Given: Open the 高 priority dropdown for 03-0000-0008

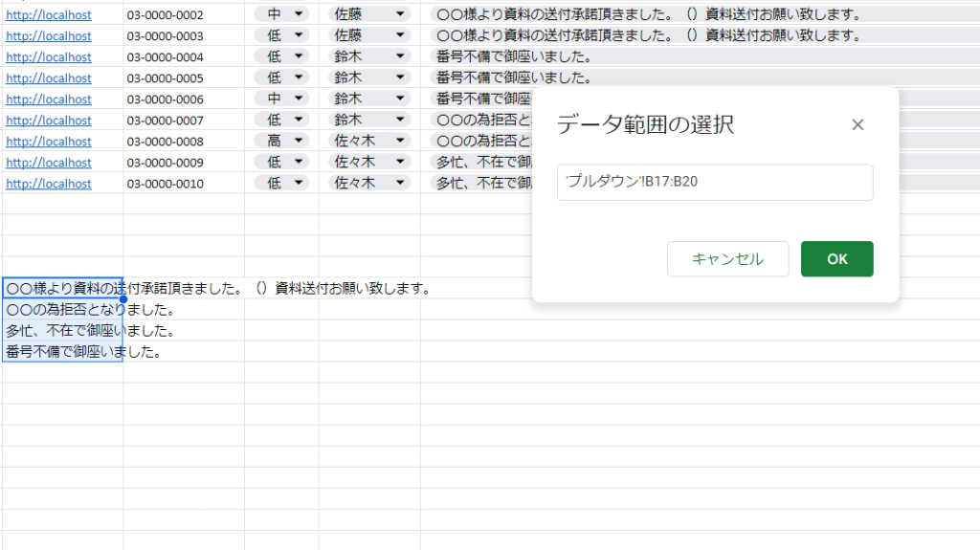Looking at the screenshot, I should tap(298, 142).
